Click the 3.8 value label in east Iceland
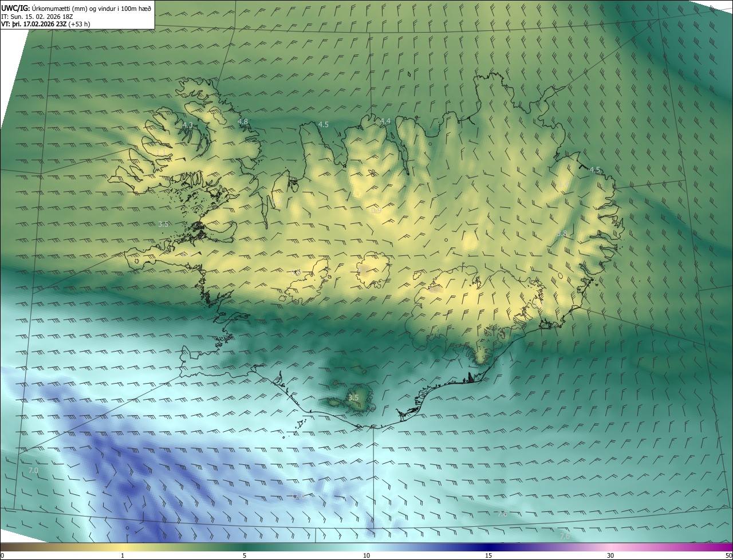The width and height of the screenshot is (733, 560). pos(562,234)
